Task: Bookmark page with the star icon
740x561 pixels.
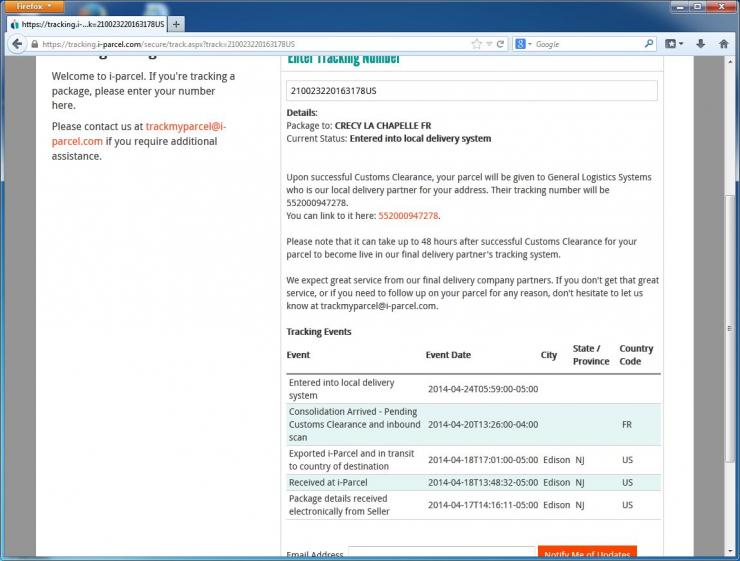Action: [477, 44]
